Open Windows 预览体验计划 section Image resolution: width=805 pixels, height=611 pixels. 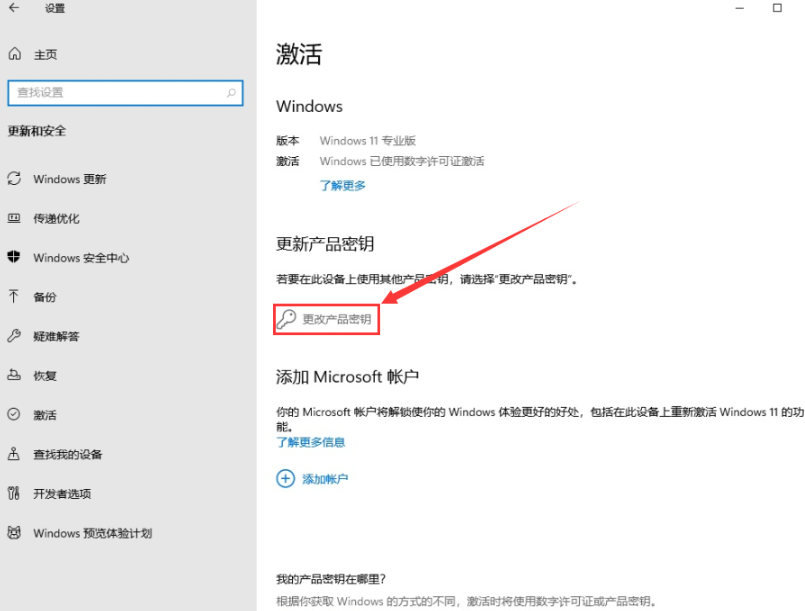92,533
